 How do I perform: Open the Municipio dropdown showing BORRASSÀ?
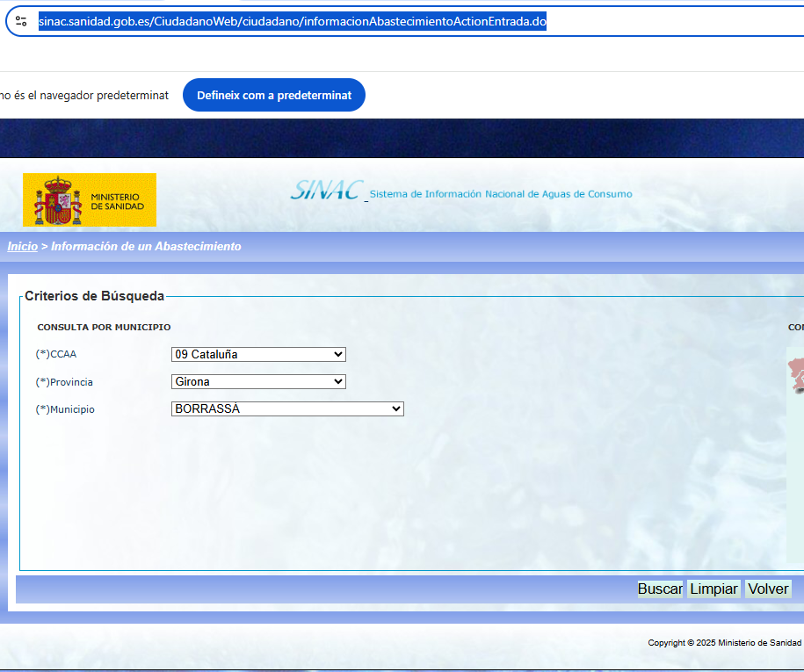[x=287, y=409]
